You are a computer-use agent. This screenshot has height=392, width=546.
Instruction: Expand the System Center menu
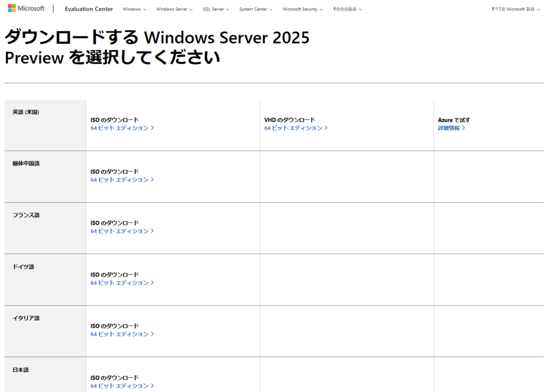pyautogui.click(x=255, y=9)
